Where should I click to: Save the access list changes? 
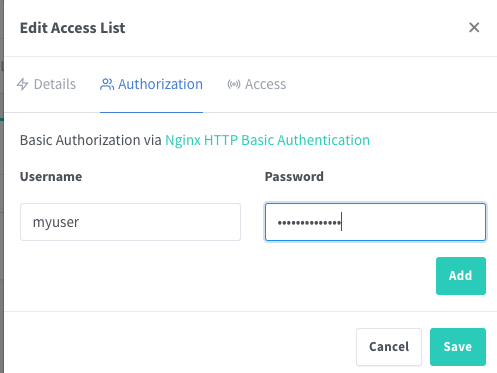[458, 347]
